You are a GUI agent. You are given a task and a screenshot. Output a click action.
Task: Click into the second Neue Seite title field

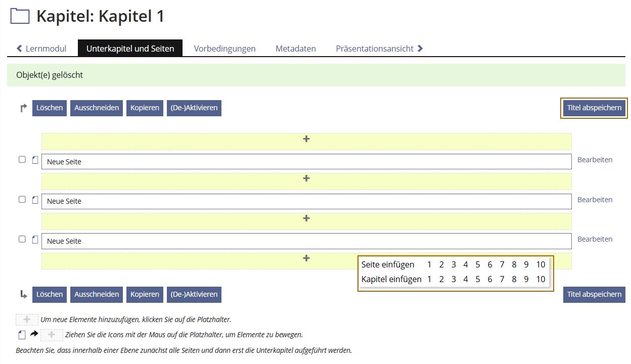306,201
